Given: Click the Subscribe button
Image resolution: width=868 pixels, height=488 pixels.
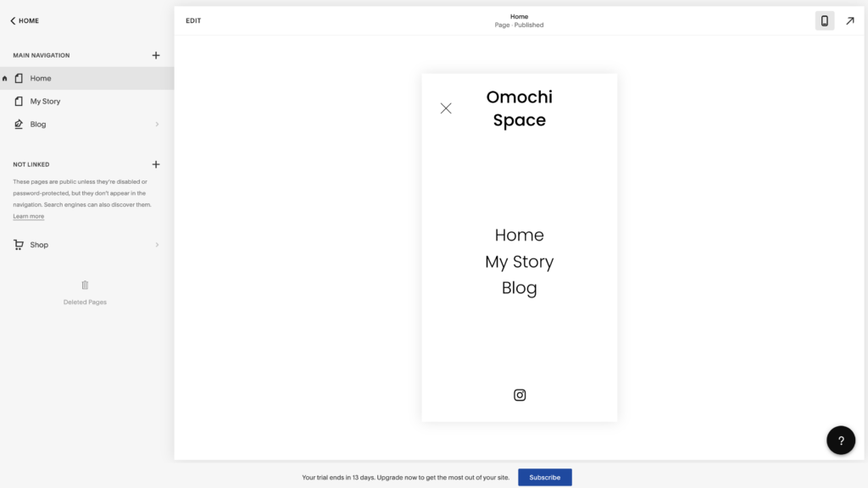Looking at the screenshot, I should point(544,477).
